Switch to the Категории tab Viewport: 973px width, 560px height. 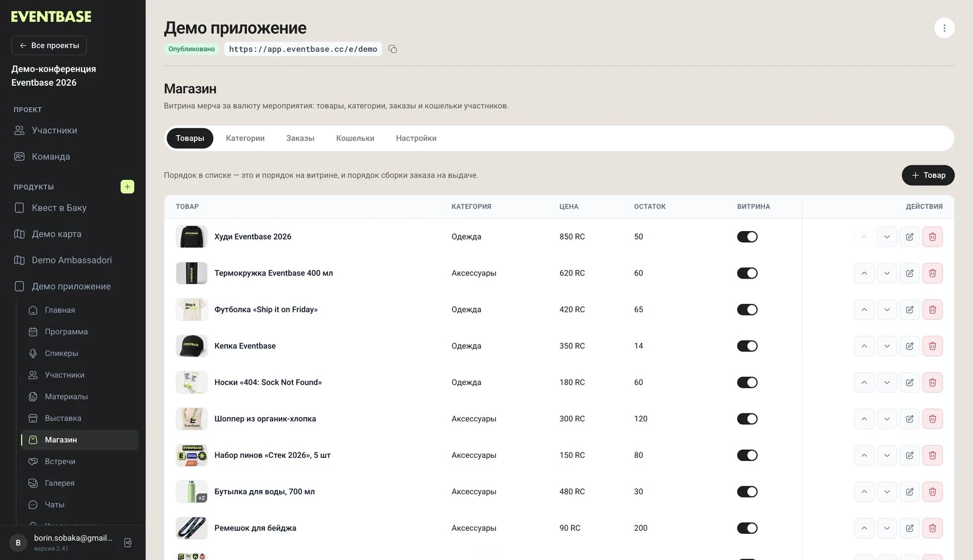point(245,139)
